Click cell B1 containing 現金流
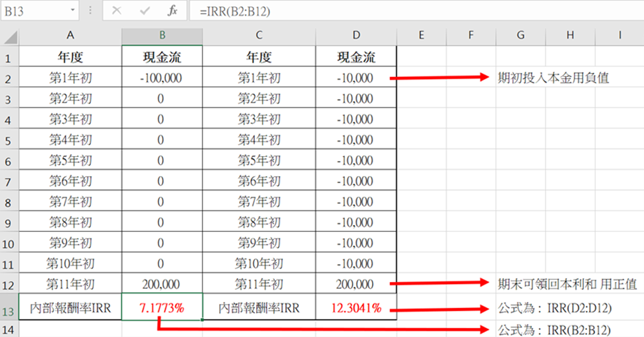The width and height of the screenshot is (644, 337). tap(163, 56)
